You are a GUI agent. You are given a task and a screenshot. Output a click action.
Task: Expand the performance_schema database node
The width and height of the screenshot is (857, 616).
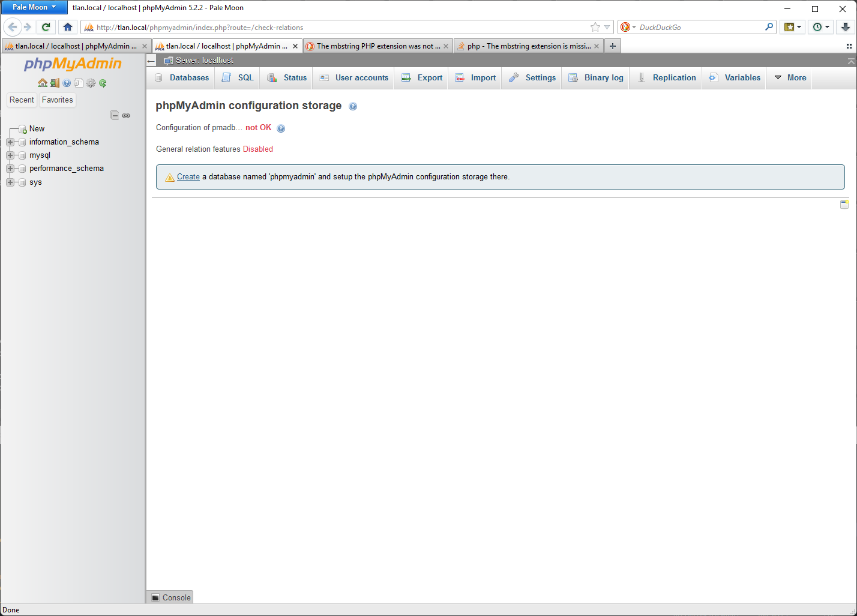point(10,169)
